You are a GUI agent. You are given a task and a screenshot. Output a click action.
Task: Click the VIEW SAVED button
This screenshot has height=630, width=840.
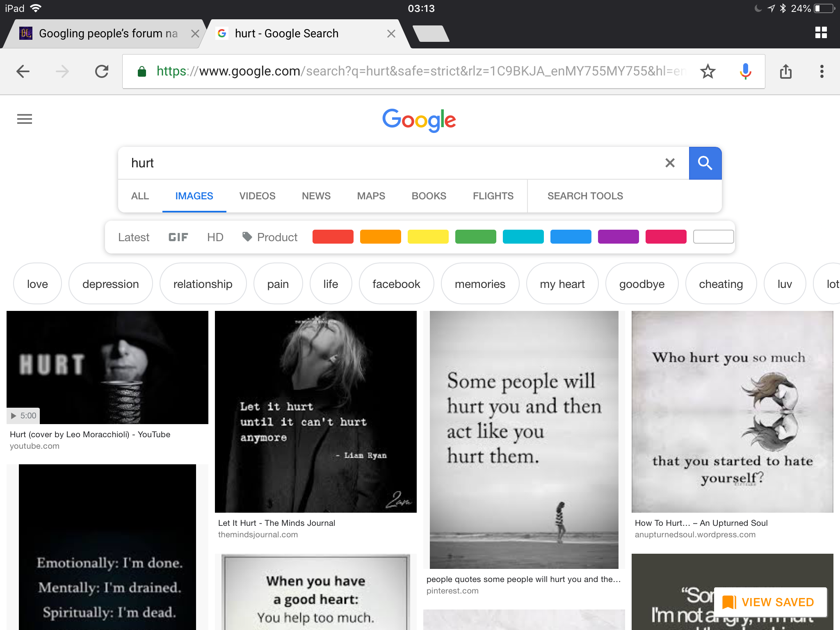point(770,602)
